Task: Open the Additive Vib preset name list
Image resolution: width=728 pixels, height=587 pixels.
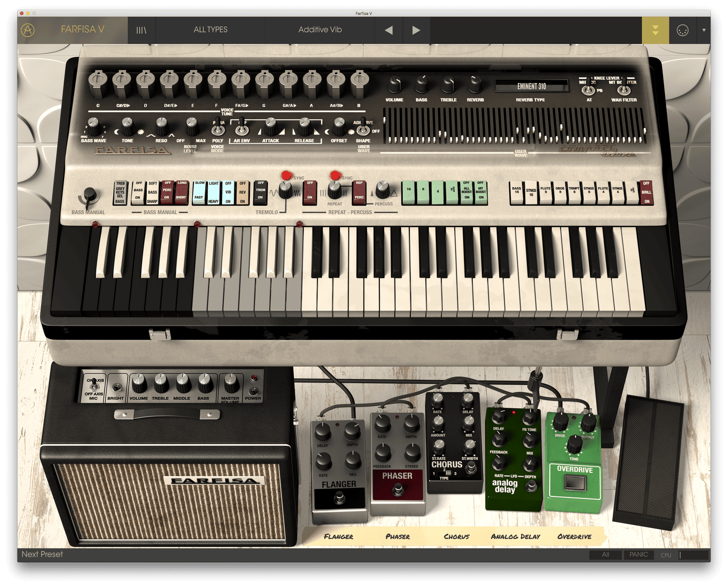Action: coord(320,30)
